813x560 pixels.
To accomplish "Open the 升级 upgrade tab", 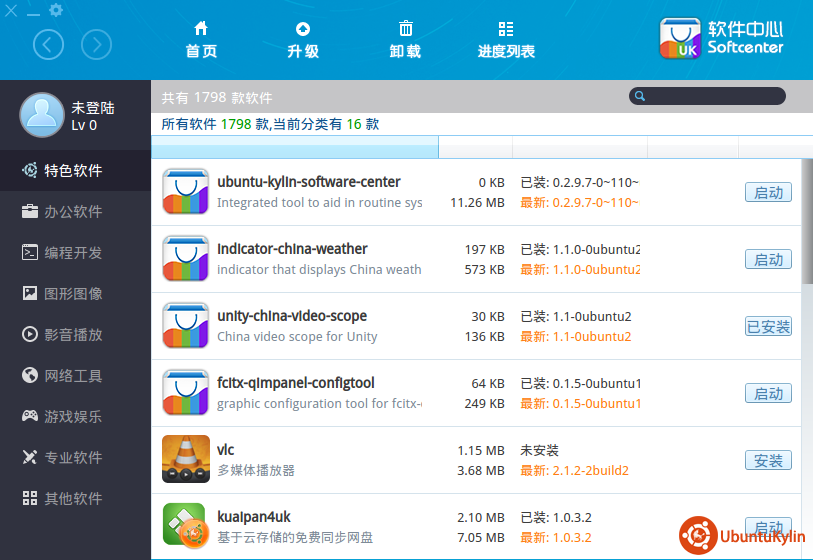I will point(303,40).
